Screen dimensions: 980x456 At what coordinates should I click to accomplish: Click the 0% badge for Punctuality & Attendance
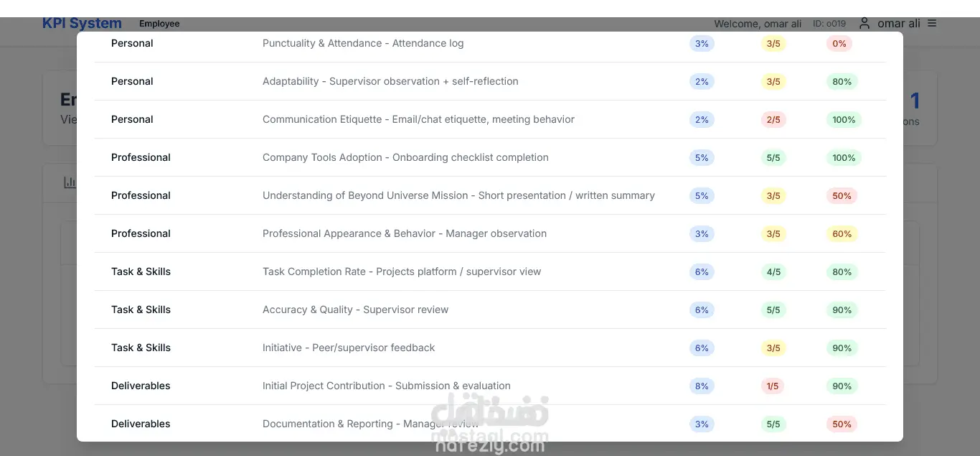(839, 44)
